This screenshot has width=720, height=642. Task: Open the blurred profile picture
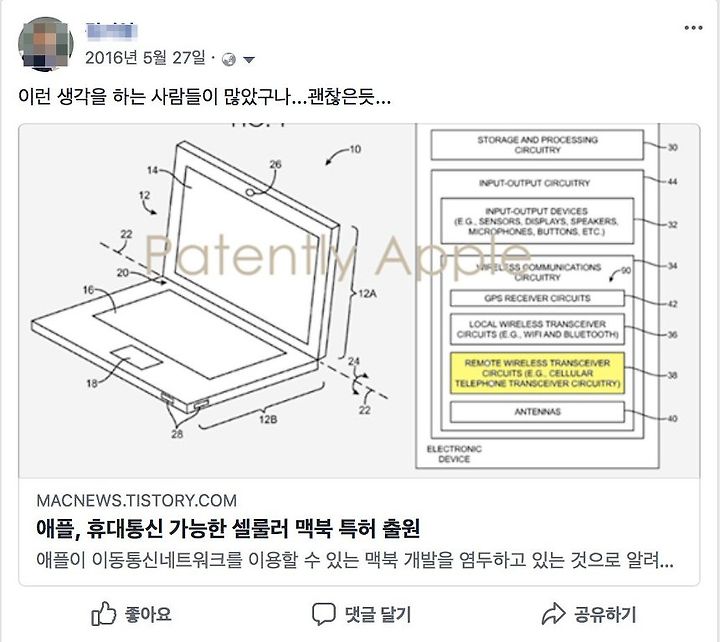pyautogui.click(x=45, y=44)
